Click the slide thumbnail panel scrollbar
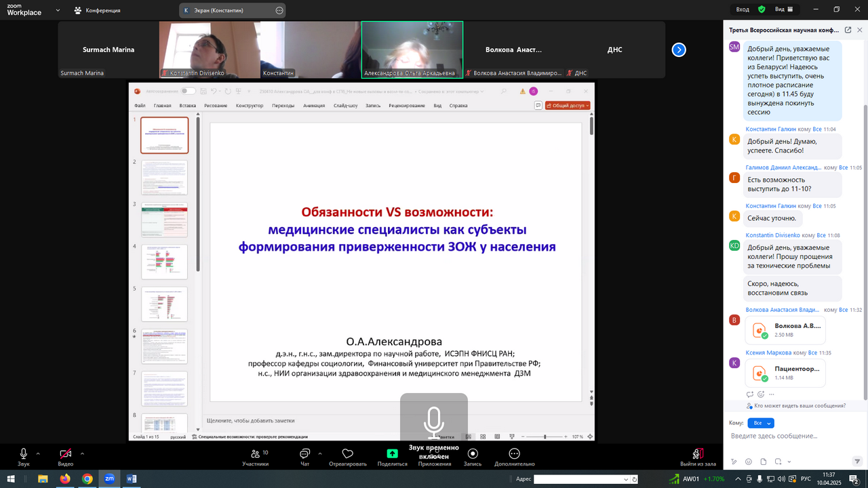The height and width of the screenshot is (488, 868). (x=198, y=195)
